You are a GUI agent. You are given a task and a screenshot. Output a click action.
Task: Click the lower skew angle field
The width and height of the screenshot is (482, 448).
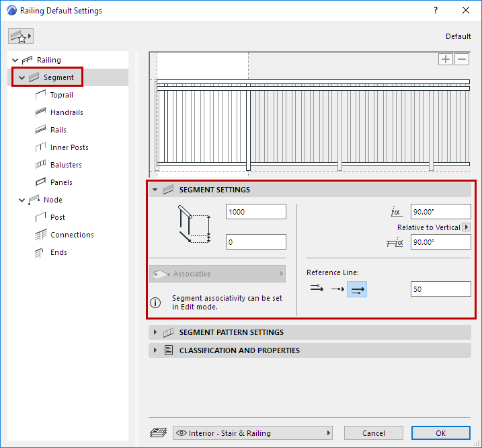(440, 242)
